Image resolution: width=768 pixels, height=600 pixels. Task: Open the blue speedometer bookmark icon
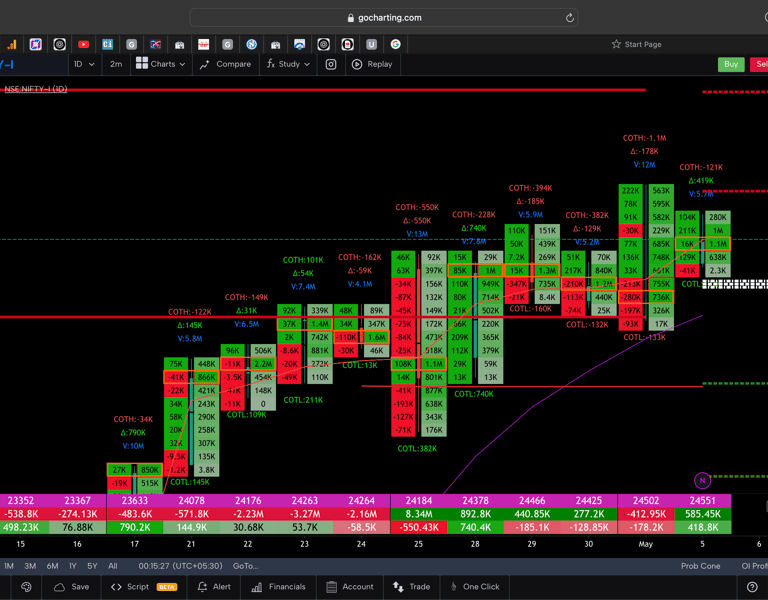coord(300,45)
